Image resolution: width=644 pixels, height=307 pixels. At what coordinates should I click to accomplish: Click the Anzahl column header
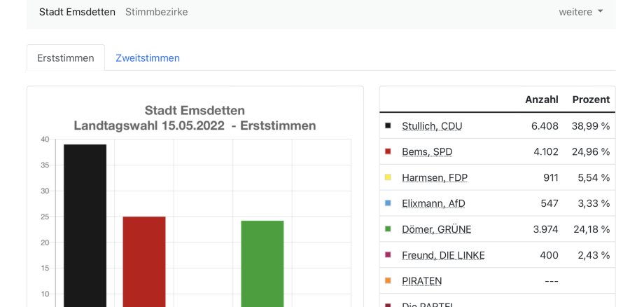(541, 100)
